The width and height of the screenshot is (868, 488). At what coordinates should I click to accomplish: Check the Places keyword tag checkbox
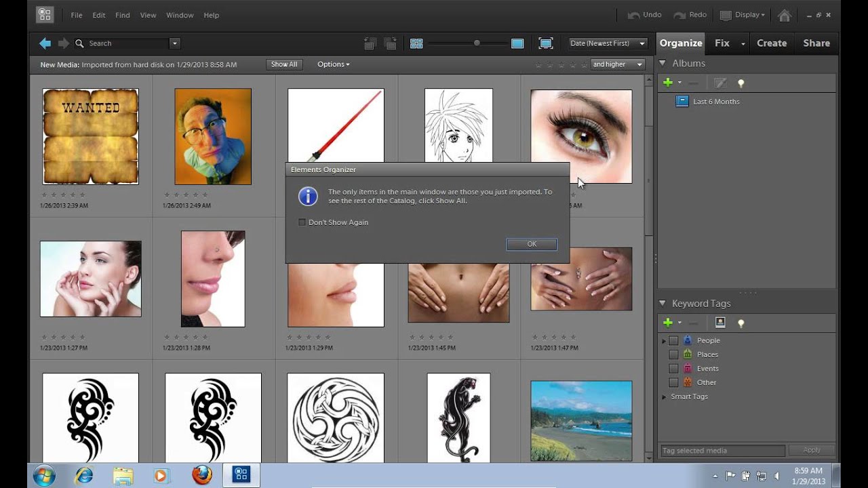[x=673, y=354]
